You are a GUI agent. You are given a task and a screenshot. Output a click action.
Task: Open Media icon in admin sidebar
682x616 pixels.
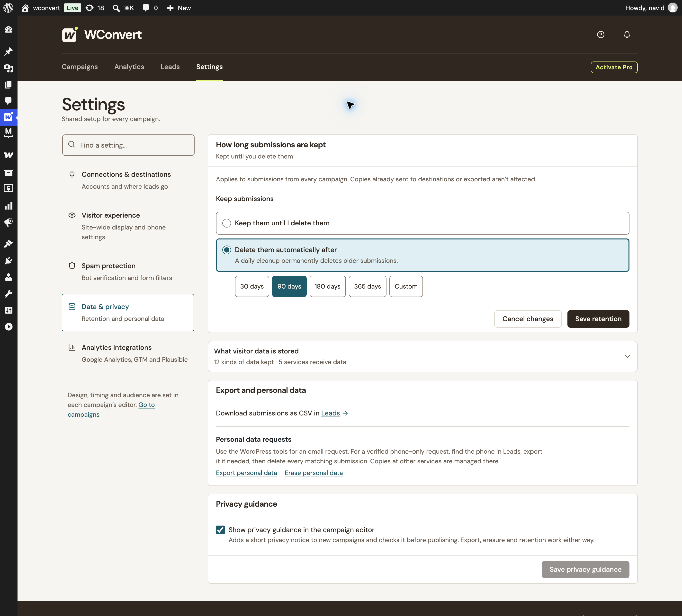[9, 68]
